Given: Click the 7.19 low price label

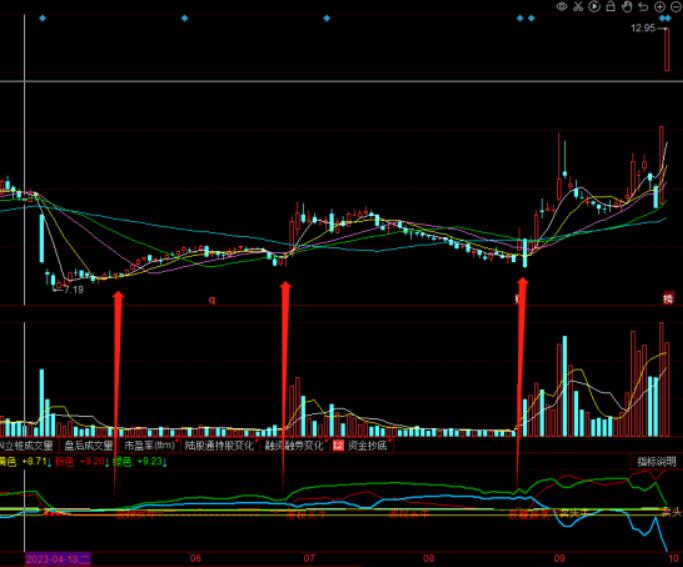Looking at the screenshot, I should [71, 289].
